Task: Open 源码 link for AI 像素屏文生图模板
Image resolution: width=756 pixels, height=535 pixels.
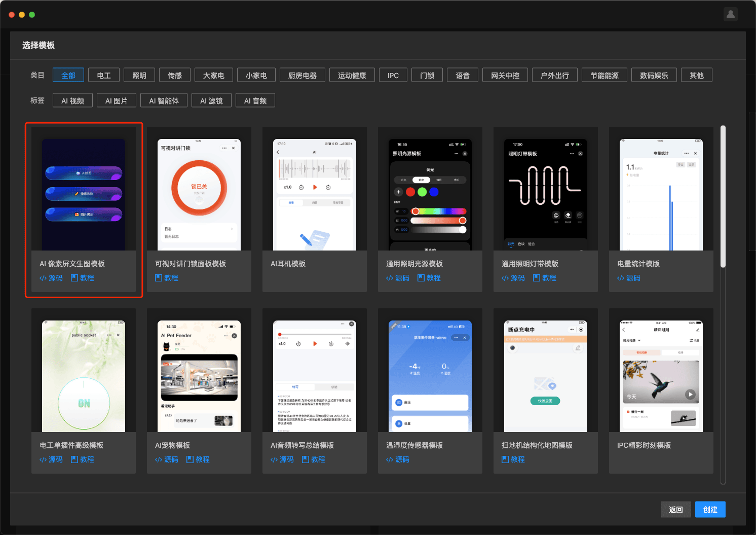Action: pos(51,278)
